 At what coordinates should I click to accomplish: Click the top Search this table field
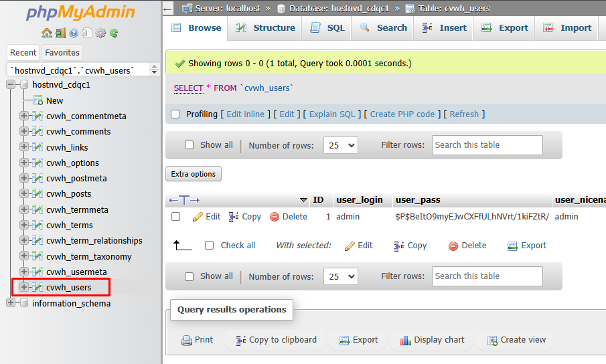pyautogui.click(x=487, y=145)
